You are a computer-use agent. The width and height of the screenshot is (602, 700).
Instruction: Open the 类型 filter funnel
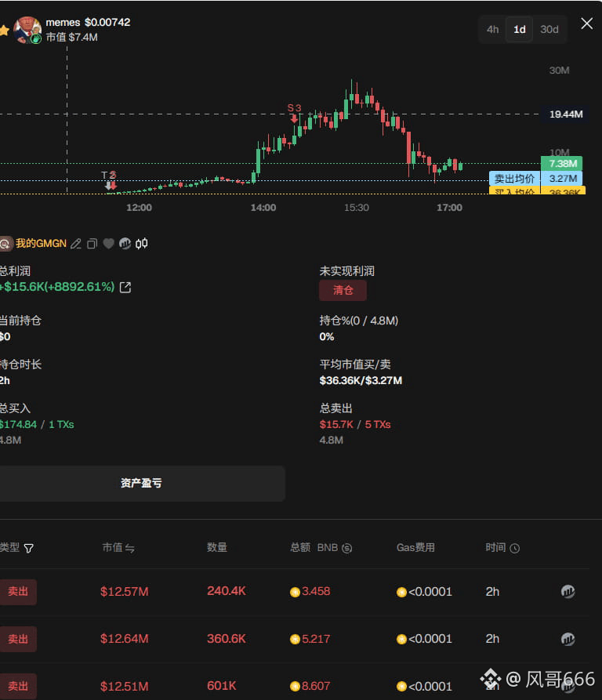tap(28, 548)
